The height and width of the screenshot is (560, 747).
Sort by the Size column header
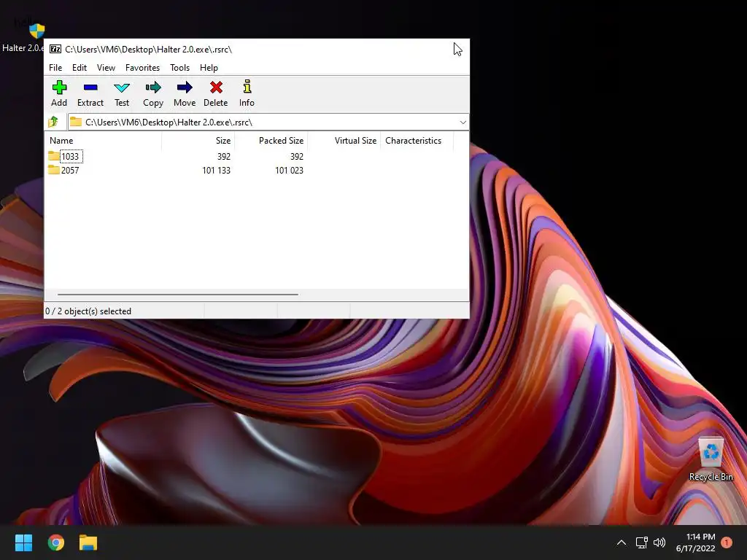(x=198, y=141)
